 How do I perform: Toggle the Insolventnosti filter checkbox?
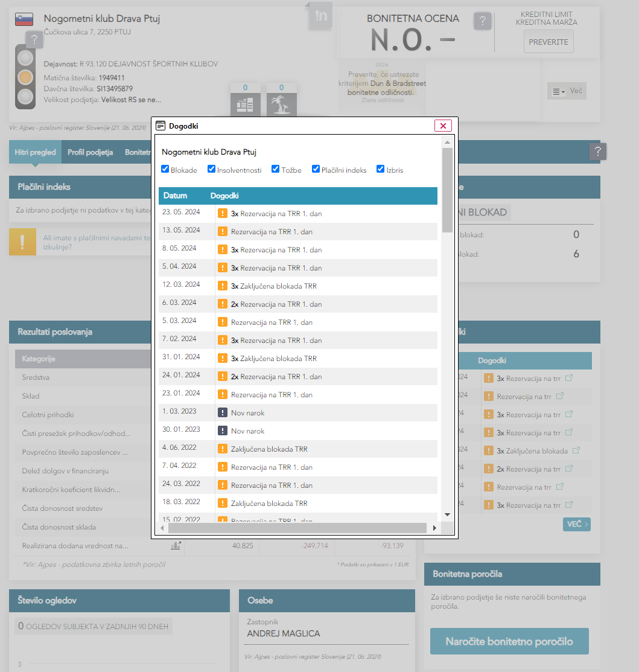(x=212, y=169)
